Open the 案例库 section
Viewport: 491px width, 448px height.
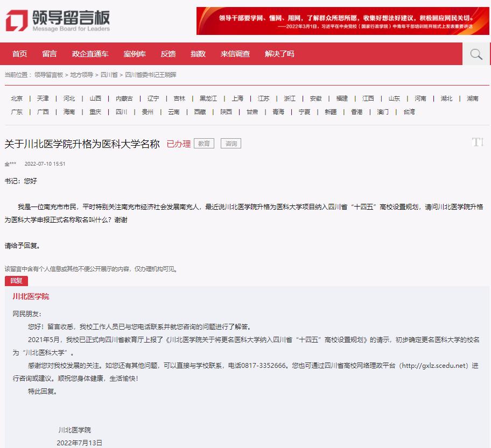[135, 54]
